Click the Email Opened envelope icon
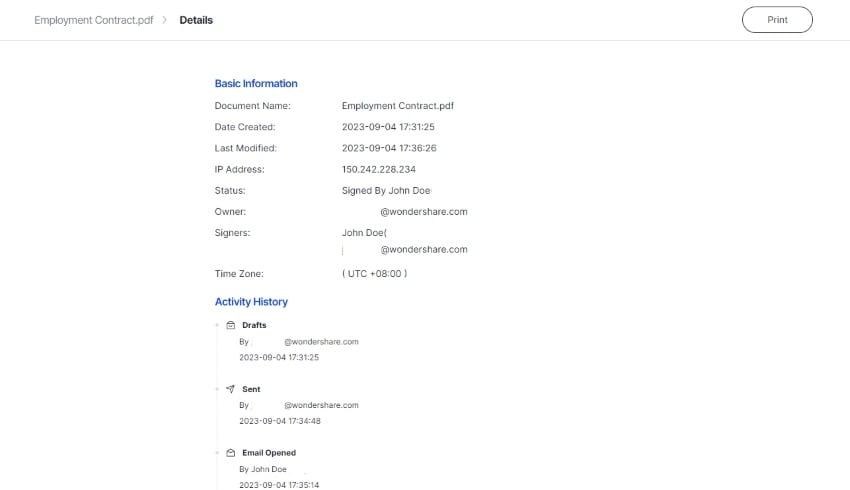The height and width of the screenshot is (490, 850). (x=230, y=453)
